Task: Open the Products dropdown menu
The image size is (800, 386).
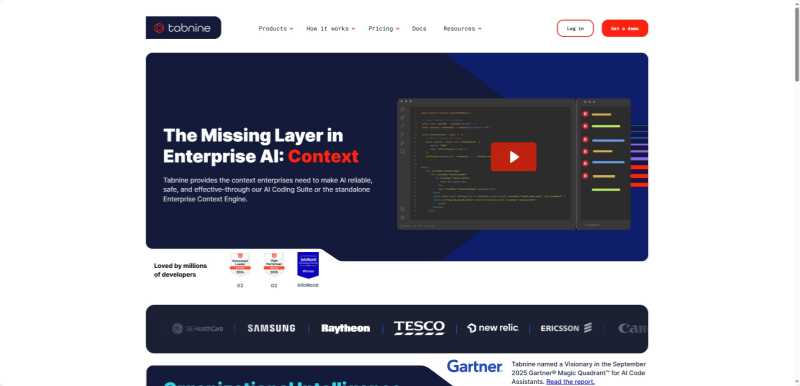Action: point(276,29)
